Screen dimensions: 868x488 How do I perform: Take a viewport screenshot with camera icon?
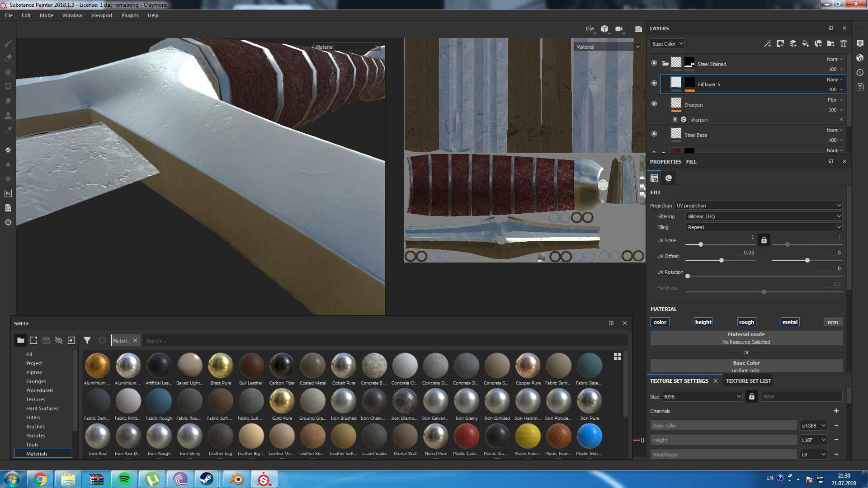pos(638,29)
